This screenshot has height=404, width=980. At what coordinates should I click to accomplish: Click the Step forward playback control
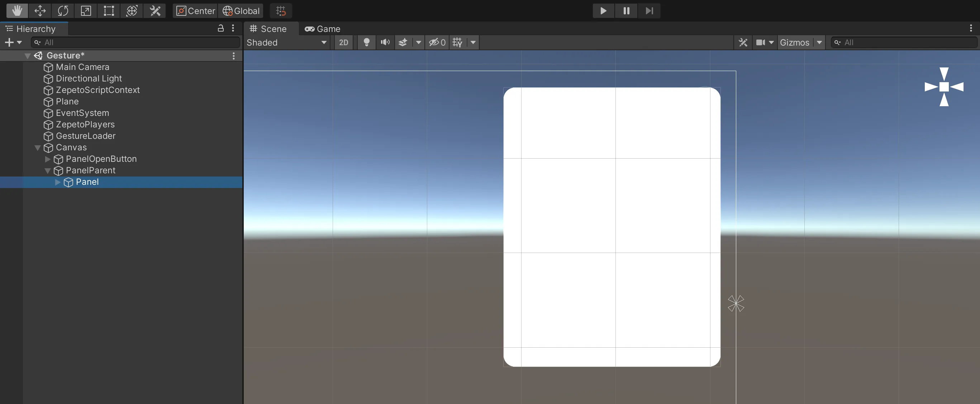pyautogui.click(x=650, y=11)
